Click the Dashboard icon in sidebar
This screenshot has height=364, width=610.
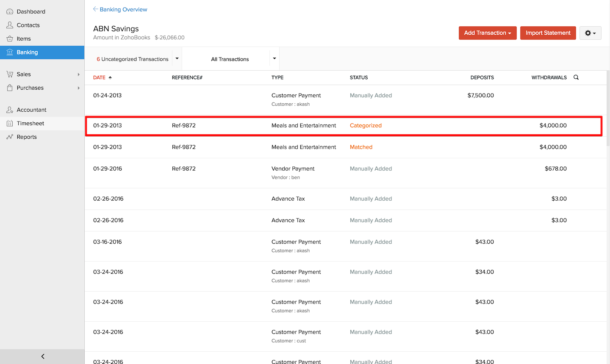[10, 11]
